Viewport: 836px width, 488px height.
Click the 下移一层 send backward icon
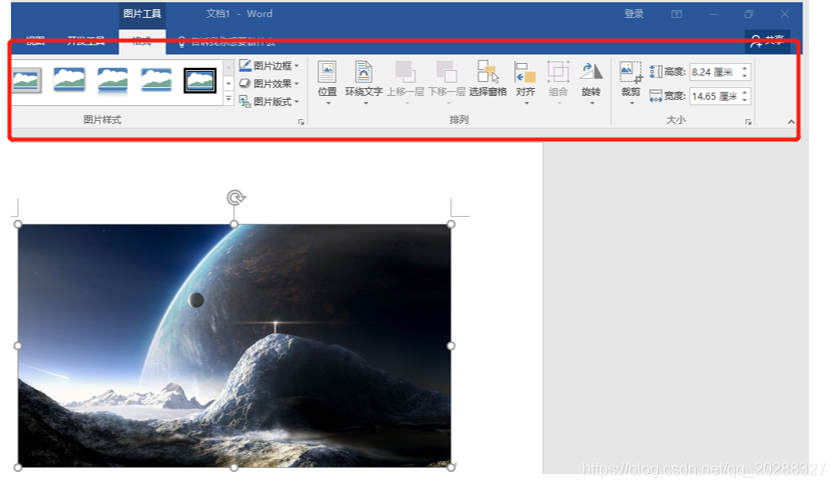coord(446,72)
